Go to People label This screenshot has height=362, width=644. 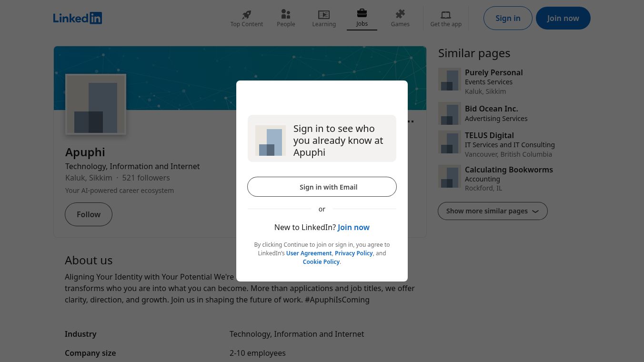[x=286, y=24]
